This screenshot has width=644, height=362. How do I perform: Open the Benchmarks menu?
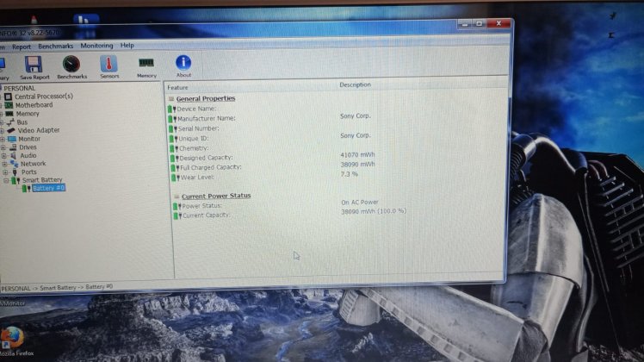[x=55, y=46]
